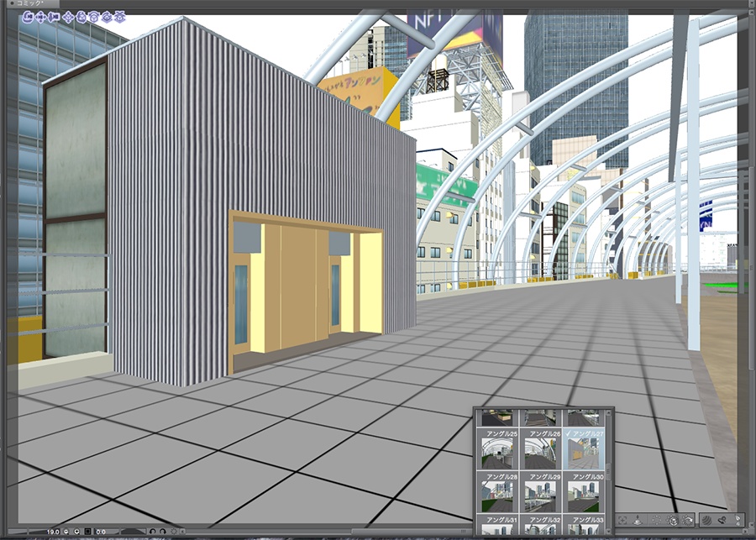Click the canvas horizontal scrollbar right arrow
Image resolution: width=756 pixels, height=540 pixels.
click(744, 531)
